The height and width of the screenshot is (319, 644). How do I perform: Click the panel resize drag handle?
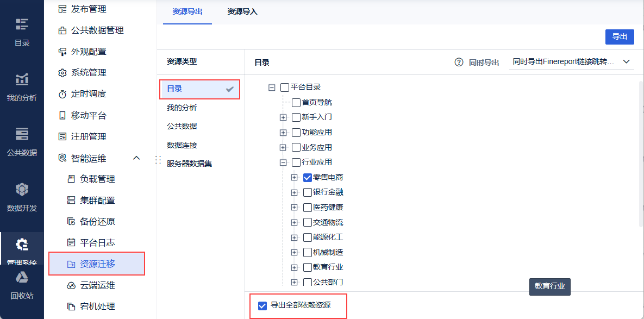pyautogui.click(x=158, y=160)
